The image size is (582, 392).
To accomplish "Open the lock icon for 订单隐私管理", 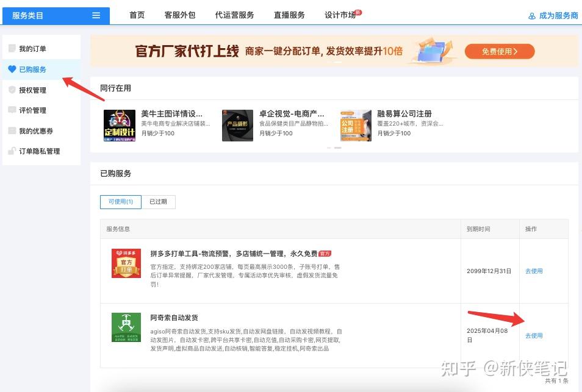I will [12, 151].
